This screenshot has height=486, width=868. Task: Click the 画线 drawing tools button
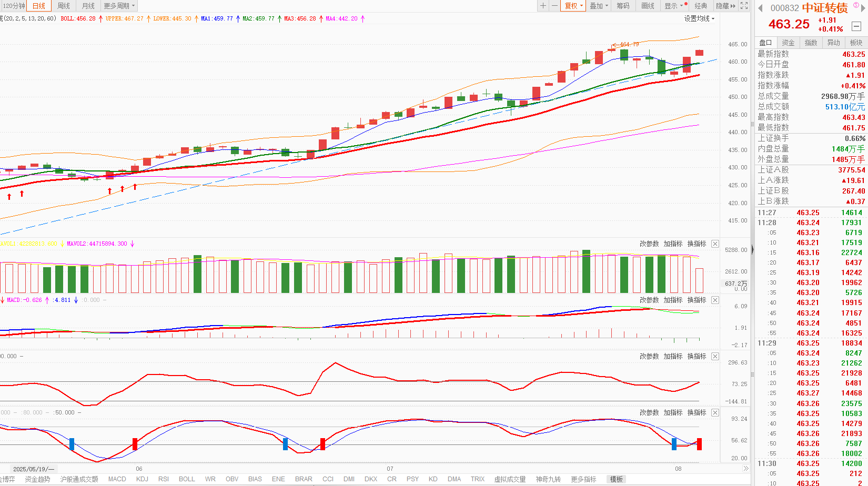point(648,6)
